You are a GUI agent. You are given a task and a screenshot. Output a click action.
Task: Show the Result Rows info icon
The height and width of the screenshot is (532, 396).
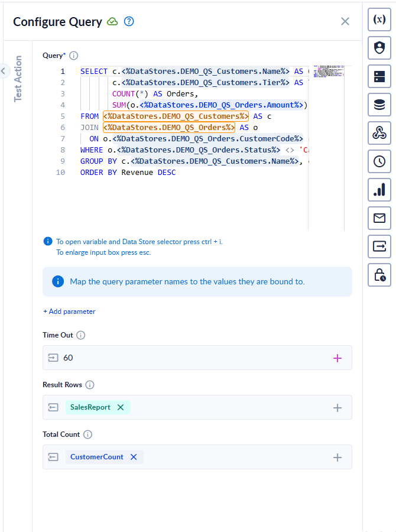[90, 385]
